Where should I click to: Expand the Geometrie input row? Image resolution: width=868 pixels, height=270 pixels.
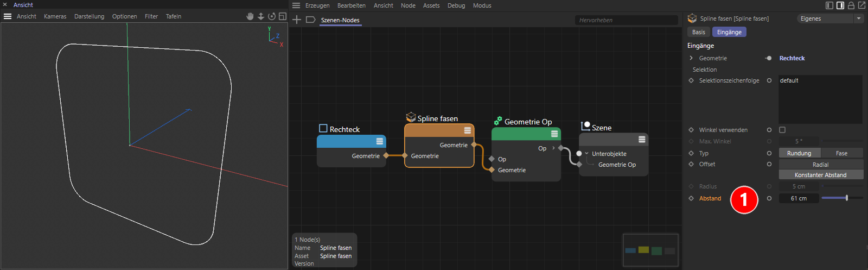[691, 58]
